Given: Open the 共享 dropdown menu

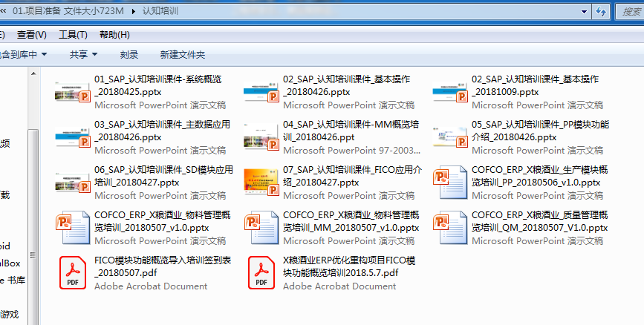Looking at the screenshot, I should click(x=83, y=55).
